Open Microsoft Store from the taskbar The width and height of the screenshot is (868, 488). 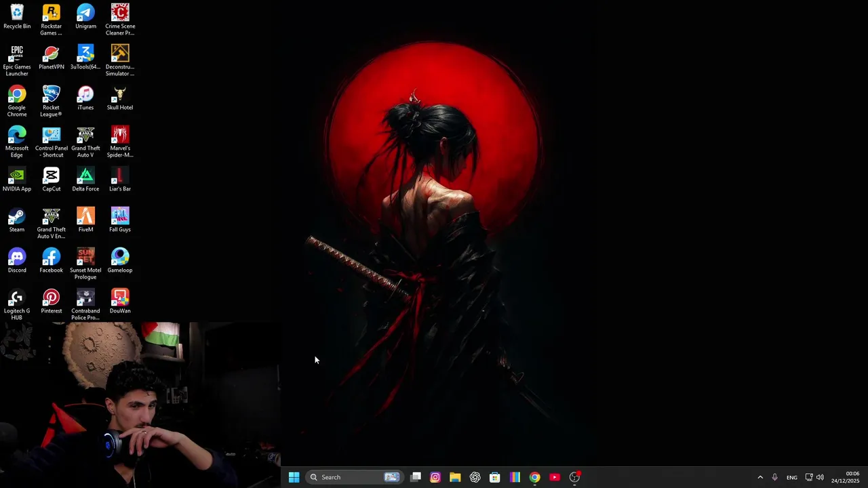(x=495, y=477)
